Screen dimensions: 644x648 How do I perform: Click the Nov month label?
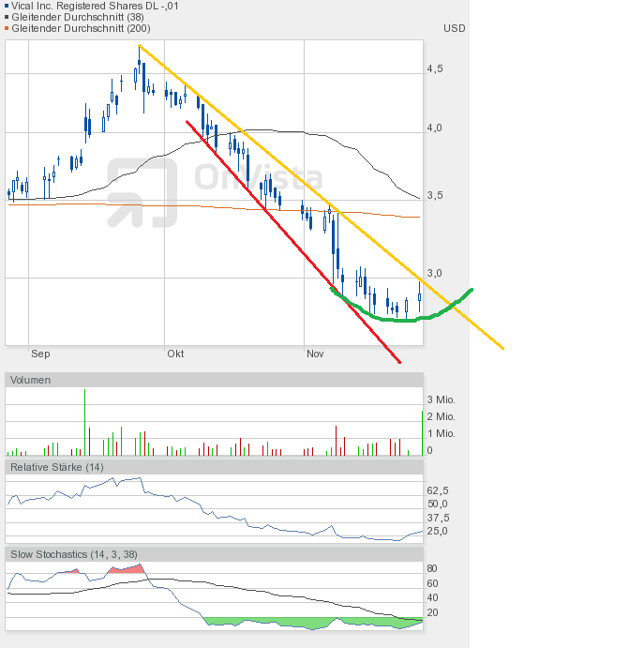315,354
